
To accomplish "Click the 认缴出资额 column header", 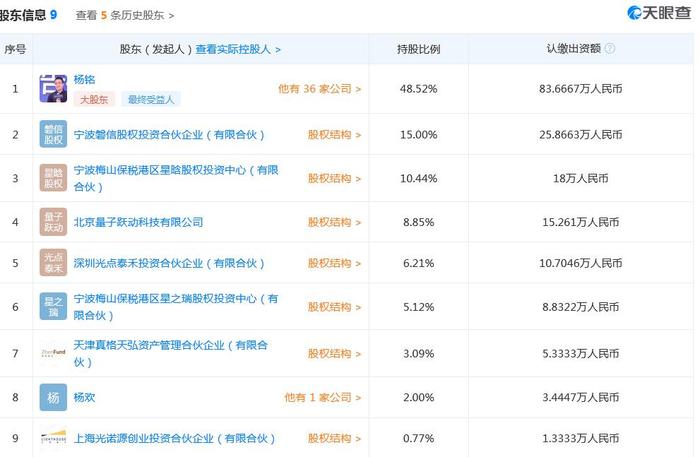I will [x=574, y=49].
